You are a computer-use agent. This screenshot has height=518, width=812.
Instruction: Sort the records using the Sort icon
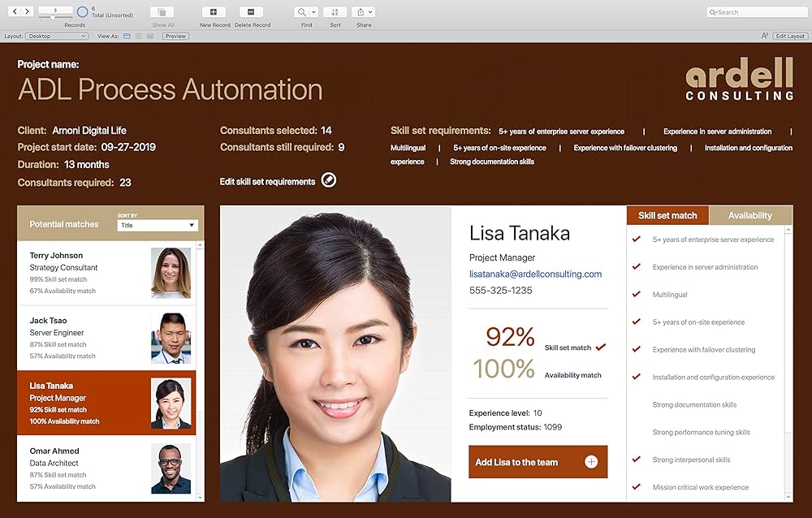point(335,14)
